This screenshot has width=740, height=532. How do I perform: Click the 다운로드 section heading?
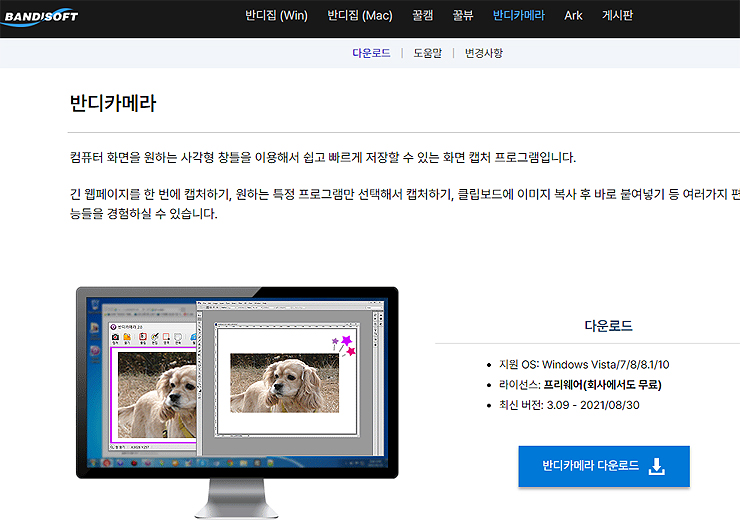(608, 326)
